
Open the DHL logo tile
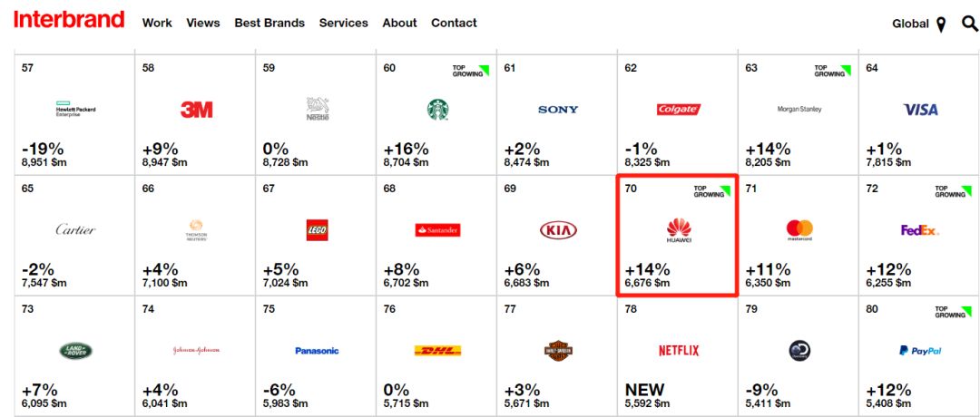tap(437, 351)
